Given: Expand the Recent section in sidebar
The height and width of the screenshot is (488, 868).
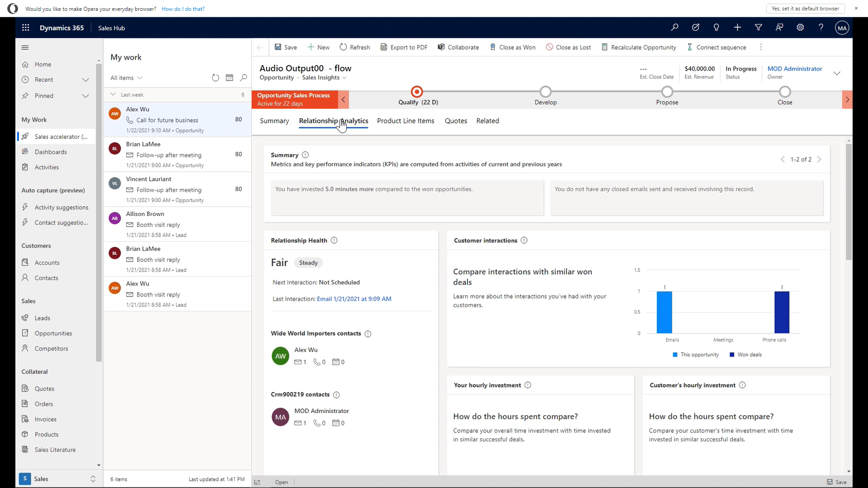Looking at the screenshot, I should click(x=85, y=80).
